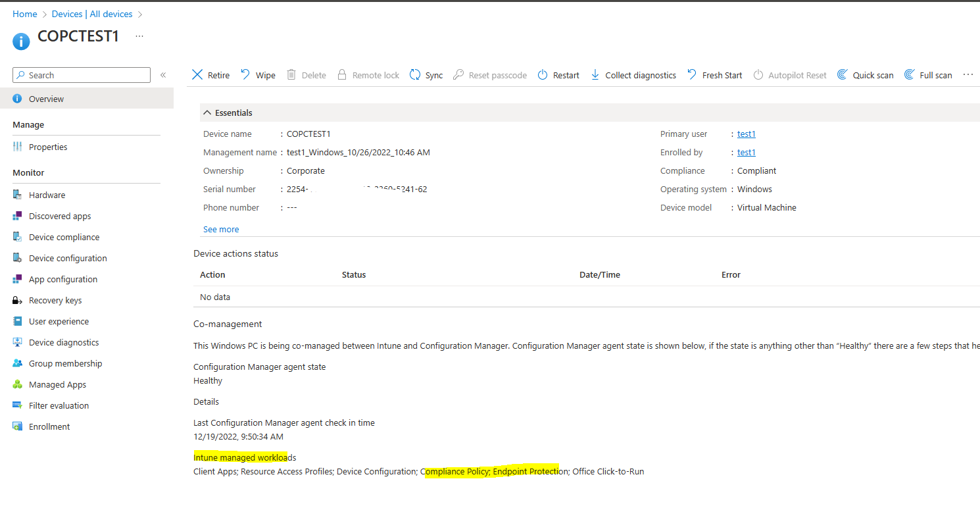This screenshot has height=508, width=980.
Task: Click in the sidebar Search field
Action: click(82, 75)
